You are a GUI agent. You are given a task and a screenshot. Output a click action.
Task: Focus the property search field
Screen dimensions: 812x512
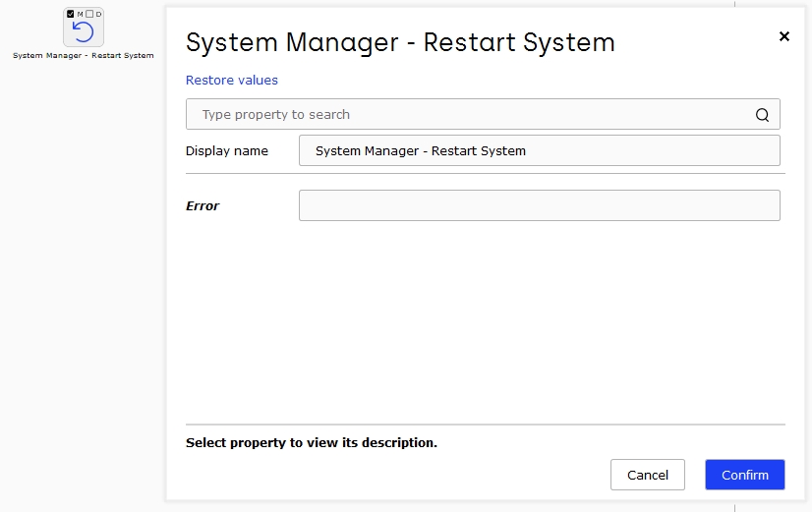point(483,114)
